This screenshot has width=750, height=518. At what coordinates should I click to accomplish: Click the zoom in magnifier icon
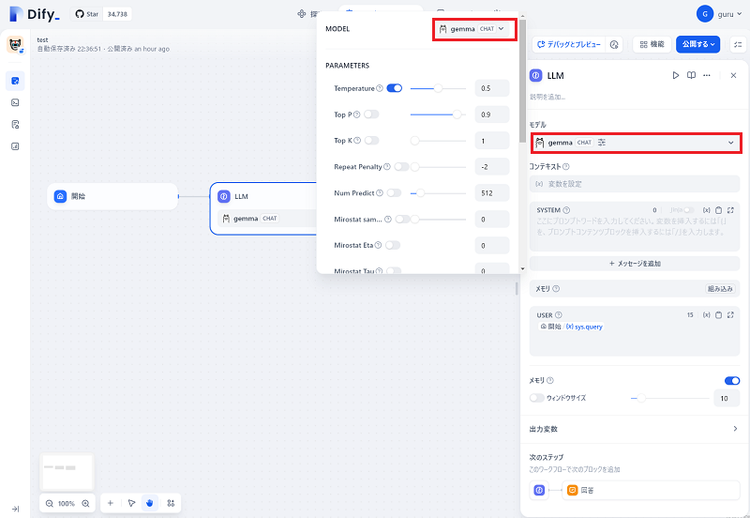coord(86,503)
